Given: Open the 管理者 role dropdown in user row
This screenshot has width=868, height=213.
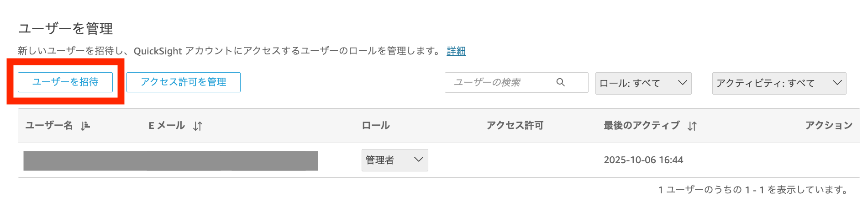Looking at the screenshot, I should [x=395, y=160].
